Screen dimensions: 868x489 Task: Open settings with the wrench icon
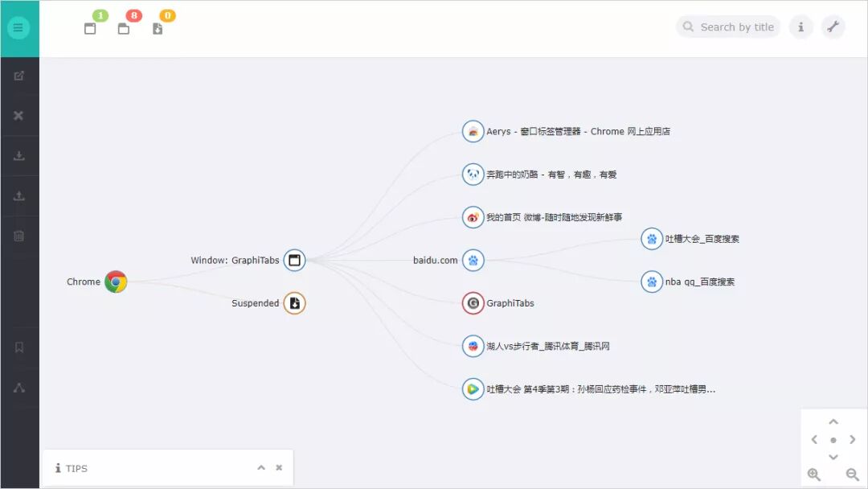(x=833, y=27)
